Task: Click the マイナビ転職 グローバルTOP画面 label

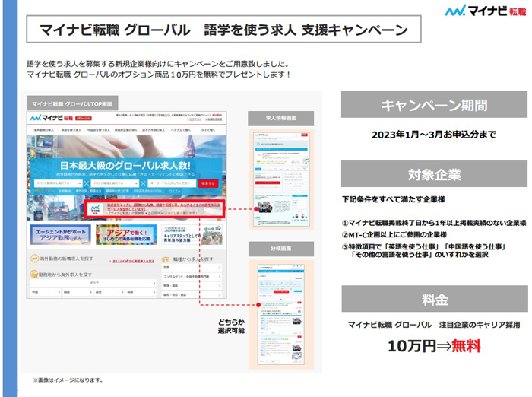Action: pyautogui.click(x=72, y=104)
